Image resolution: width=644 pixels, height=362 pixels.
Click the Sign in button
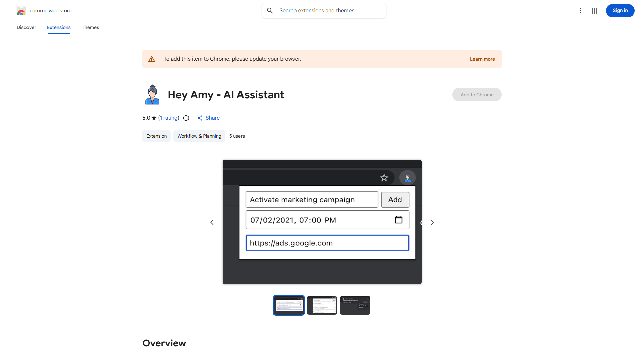coord(620,10)
